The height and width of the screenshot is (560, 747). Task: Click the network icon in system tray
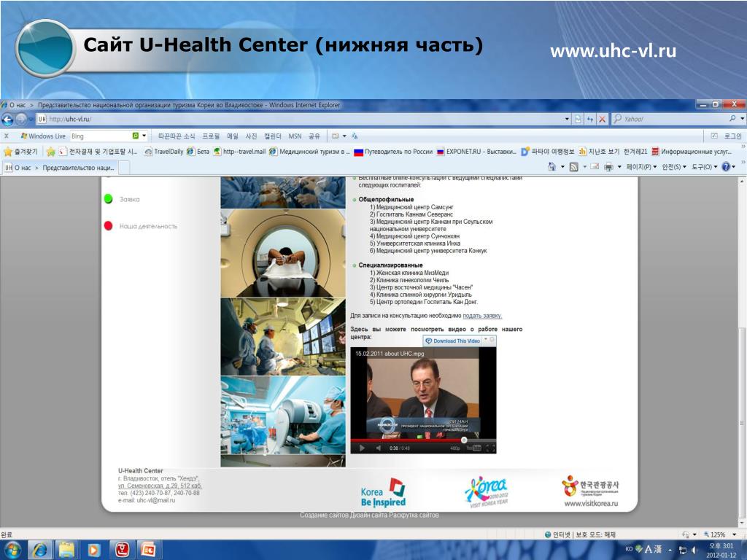[x=682, y=550]
